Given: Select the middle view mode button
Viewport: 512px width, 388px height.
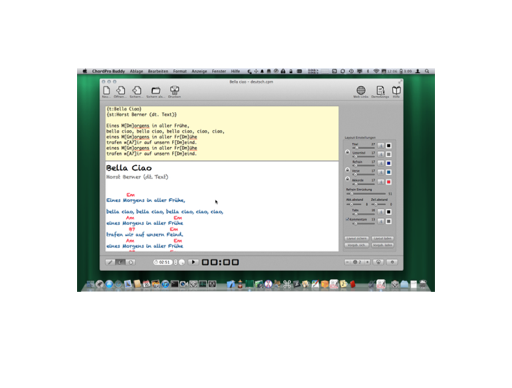Looking at the screenshot, I should 120,262.
